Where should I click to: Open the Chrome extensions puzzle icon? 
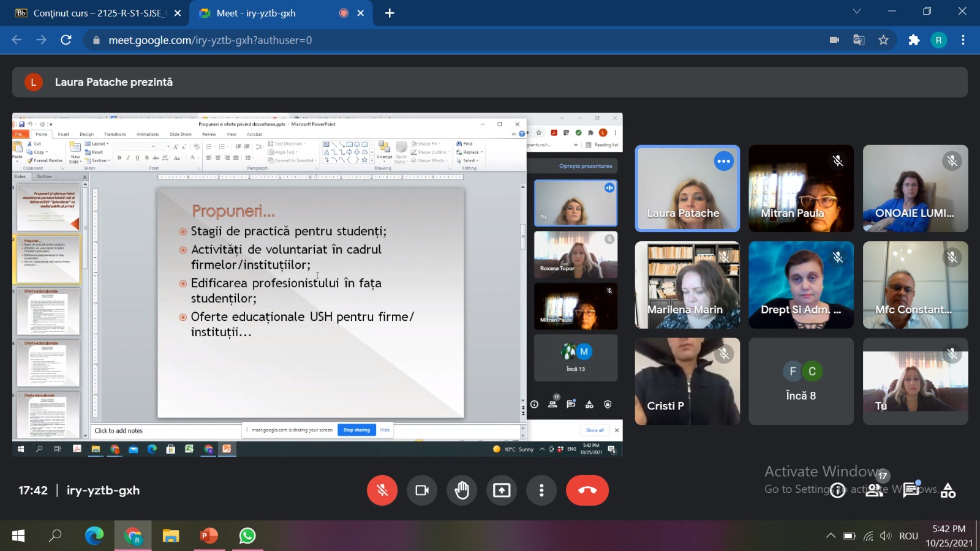coord(914,40)
